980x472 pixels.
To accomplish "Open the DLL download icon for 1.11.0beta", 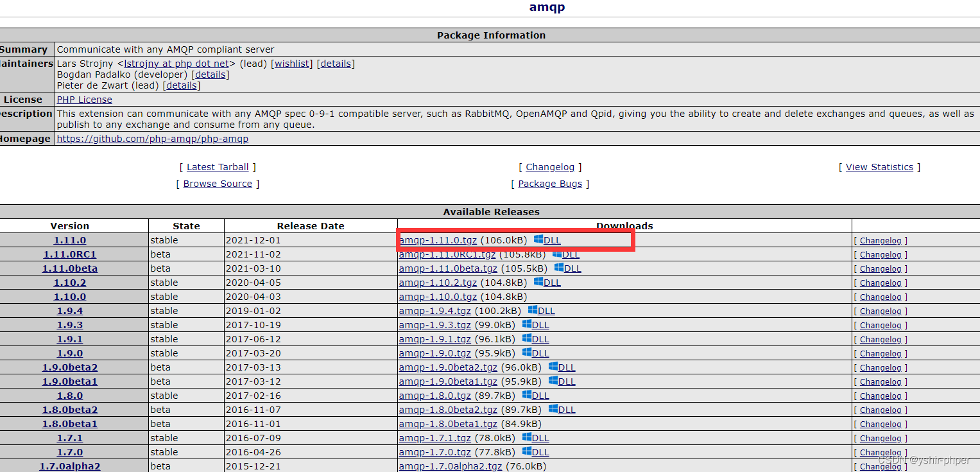I will (569, 268).
